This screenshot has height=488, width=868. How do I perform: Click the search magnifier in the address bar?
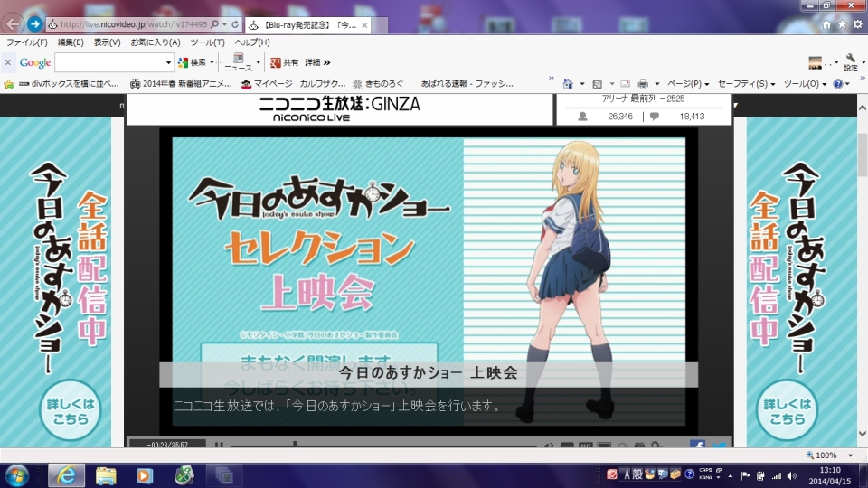click(215, 24)
